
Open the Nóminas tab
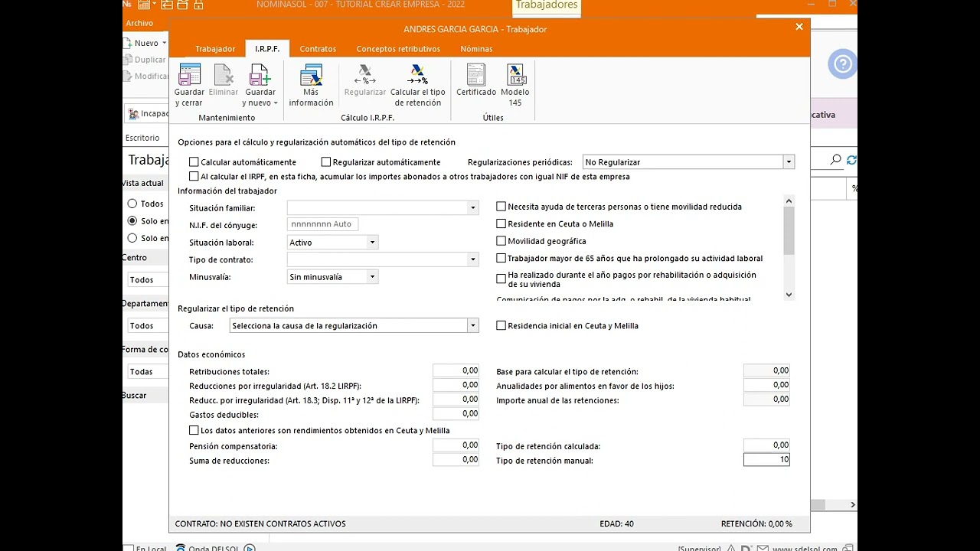click(476, 49)
